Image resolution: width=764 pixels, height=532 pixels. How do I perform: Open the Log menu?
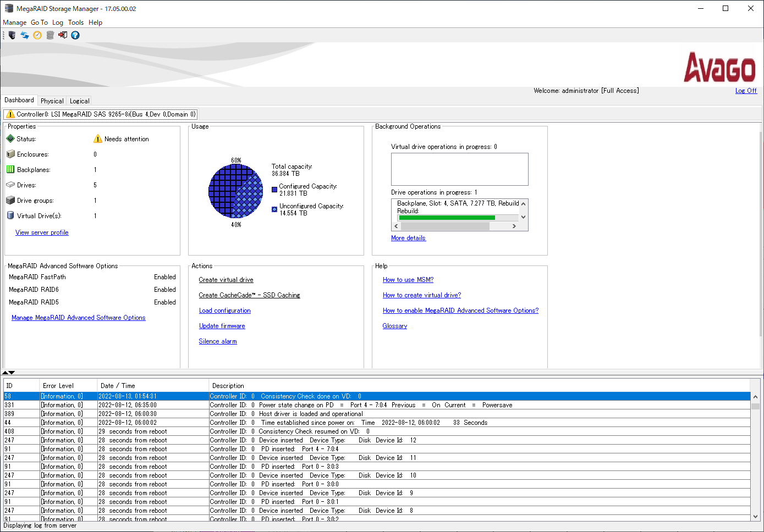point(58,23)
